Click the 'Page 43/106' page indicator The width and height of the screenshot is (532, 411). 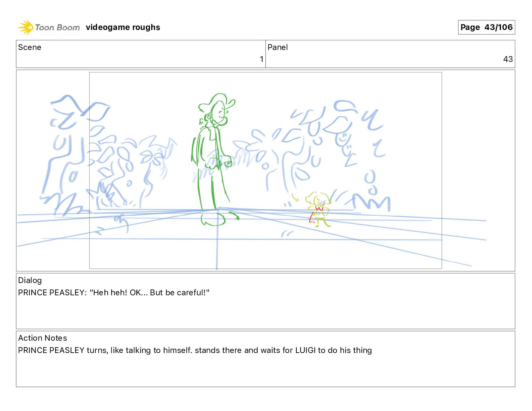[486, 27]
